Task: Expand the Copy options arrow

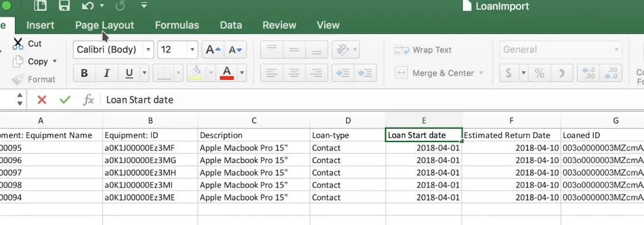Action: click(x=55, y=61)
